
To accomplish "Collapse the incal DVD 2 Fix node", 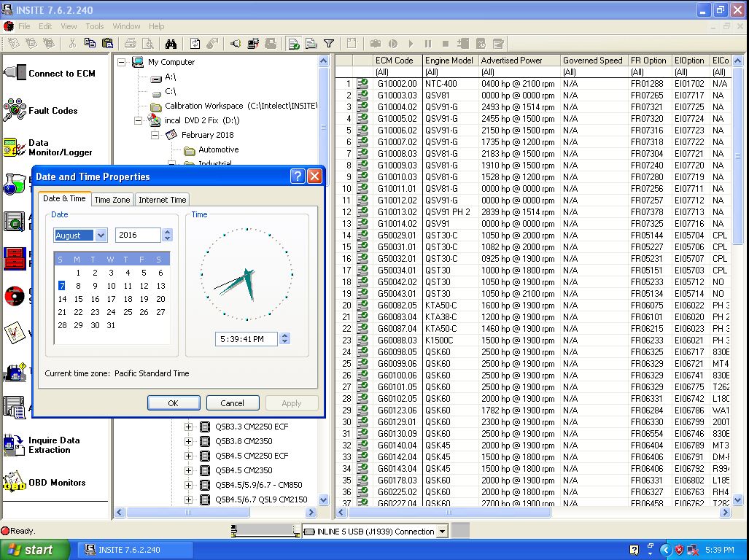I will coord(138,120).
